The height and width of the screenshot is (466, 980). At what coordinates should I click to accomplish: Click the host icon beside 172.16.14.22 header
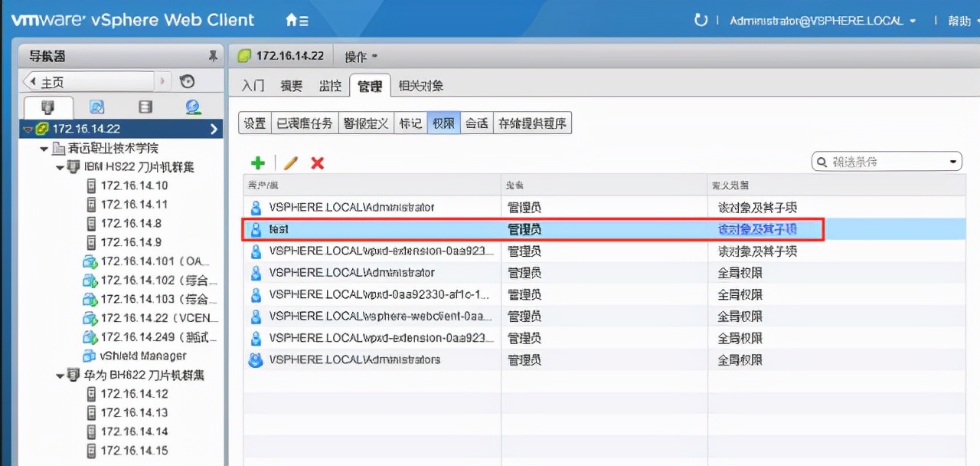click(243, 54)
